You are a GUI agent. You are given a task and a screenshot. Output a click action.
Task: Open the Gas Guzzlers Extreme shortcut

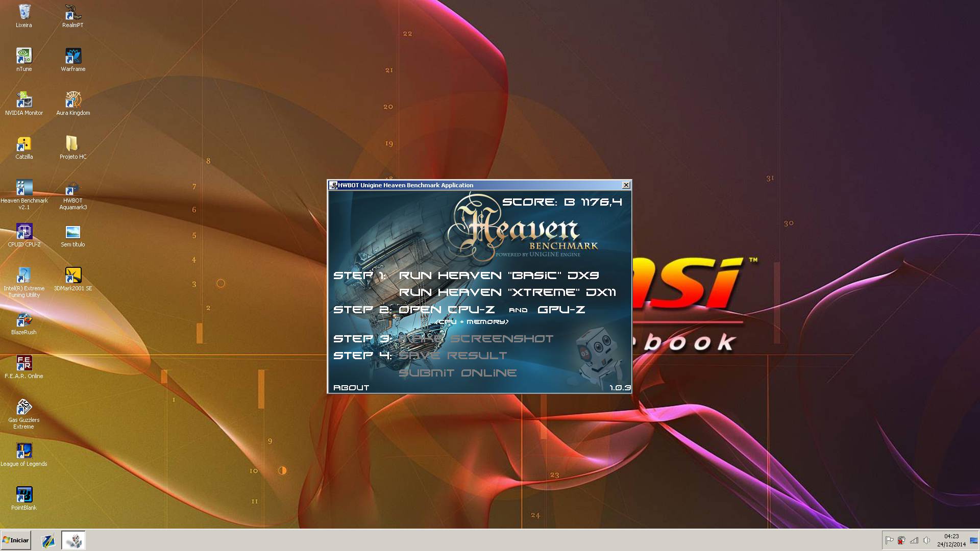tap(24, 414)
